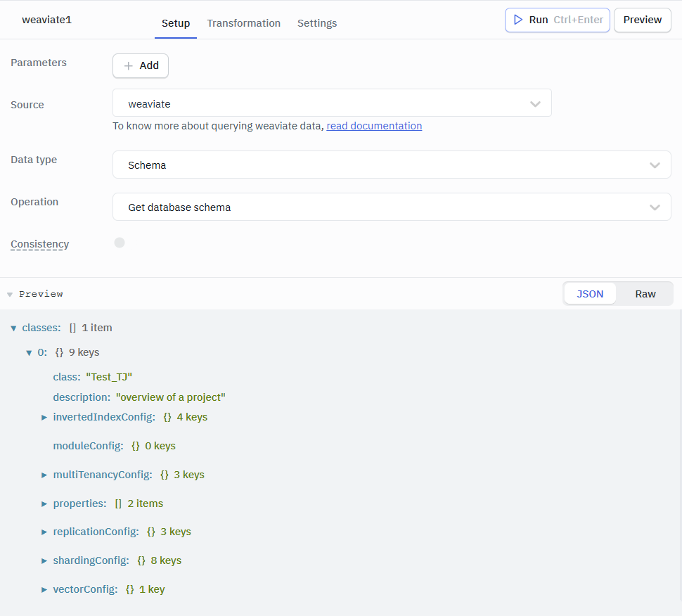This screenshot has height=616, width=682.
Task: Open the Operation dropdown showing Get database schema
Action: click(x=392, y=207)
